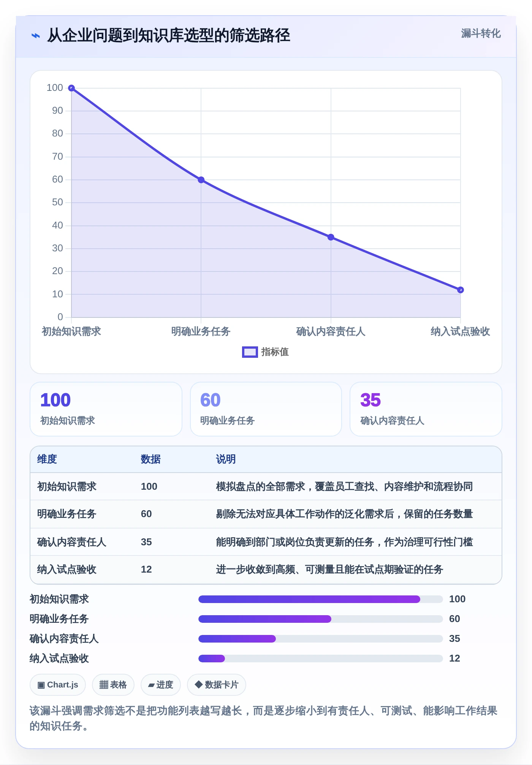Click the 明确业务任务 progress bar
The image size is (532, 765).
[321, 619]
